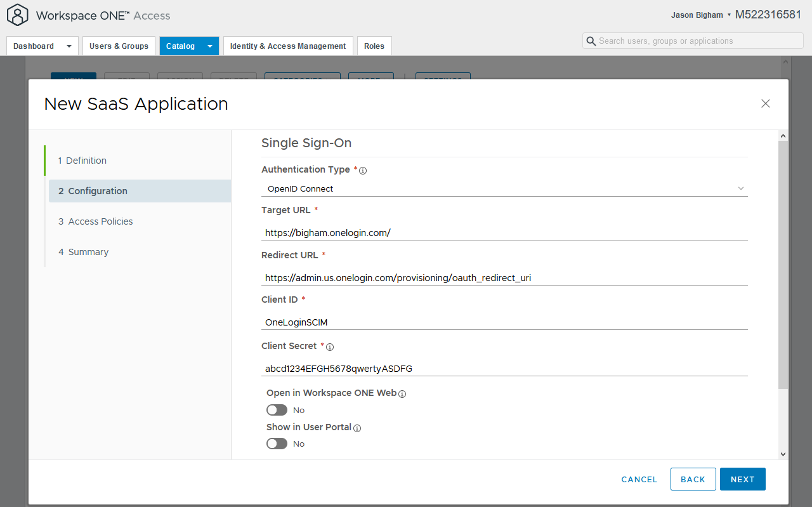The height and width of the screenshot is (507, 812).
Task: Click the scrollbar up arrow
Action: point(783,135)
